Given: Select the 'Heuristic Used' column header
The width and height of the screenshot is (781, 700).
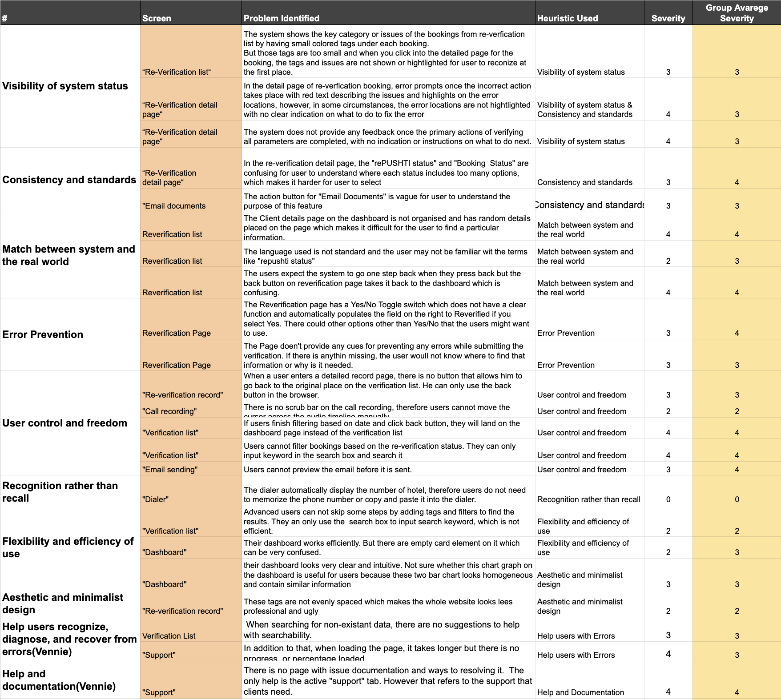Looking at the screenshot, I should pos(589,12).
